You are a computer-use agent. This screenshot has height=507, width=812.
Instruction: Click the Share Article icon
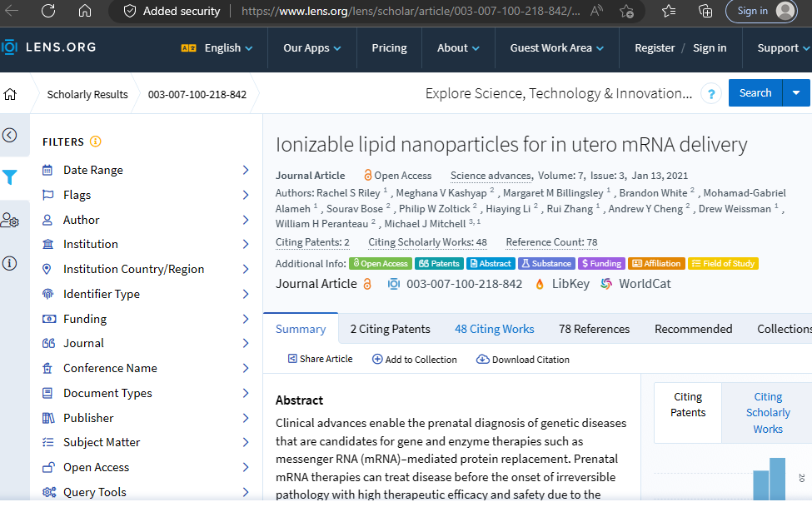[x=292, y=359]
